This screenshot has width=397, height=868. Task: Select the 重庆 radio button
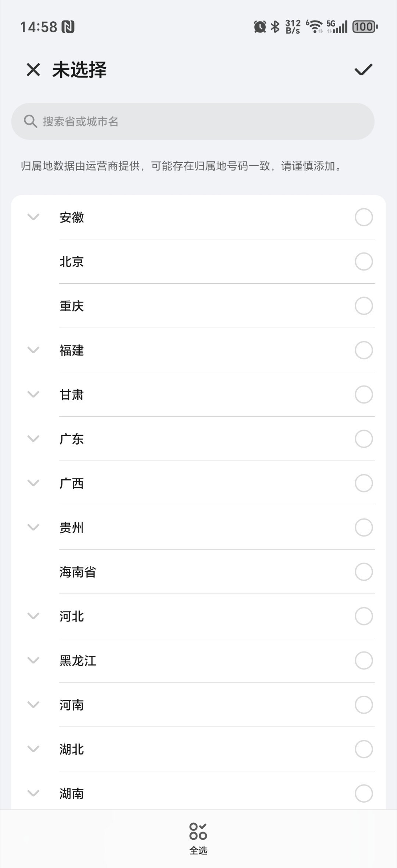coord(364,306)
